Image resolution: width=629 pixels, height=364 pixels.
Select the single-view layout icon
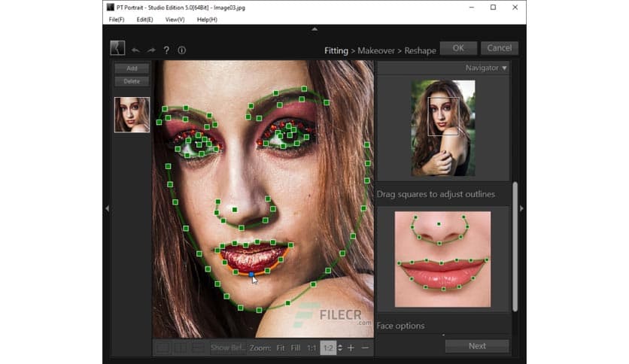162,347
